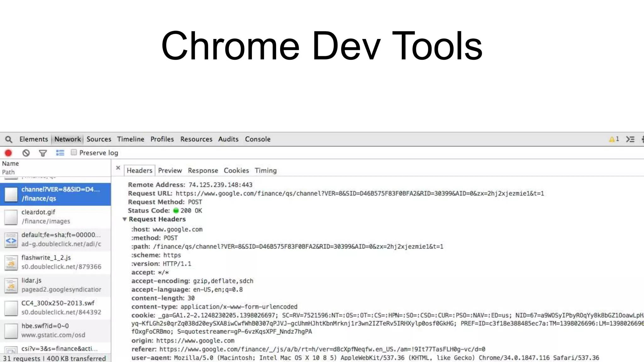Screen dimensions: 644x362
Task: Select the Headers tab
Action: tap(139, 171)
